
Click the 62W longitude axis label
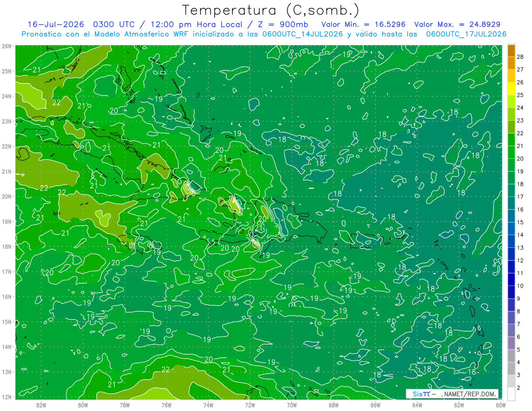click(x=459, y=404)
